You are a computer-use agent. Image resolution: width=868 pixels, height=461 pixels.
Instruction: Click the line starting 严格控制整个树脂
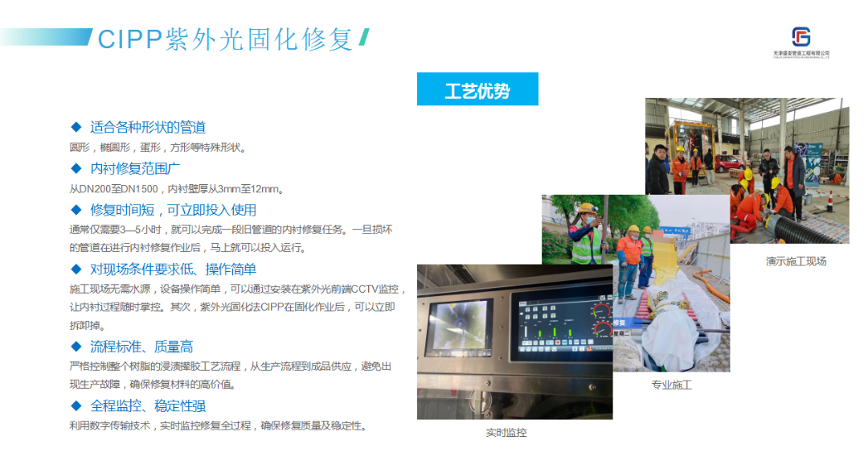pos(231,366)
